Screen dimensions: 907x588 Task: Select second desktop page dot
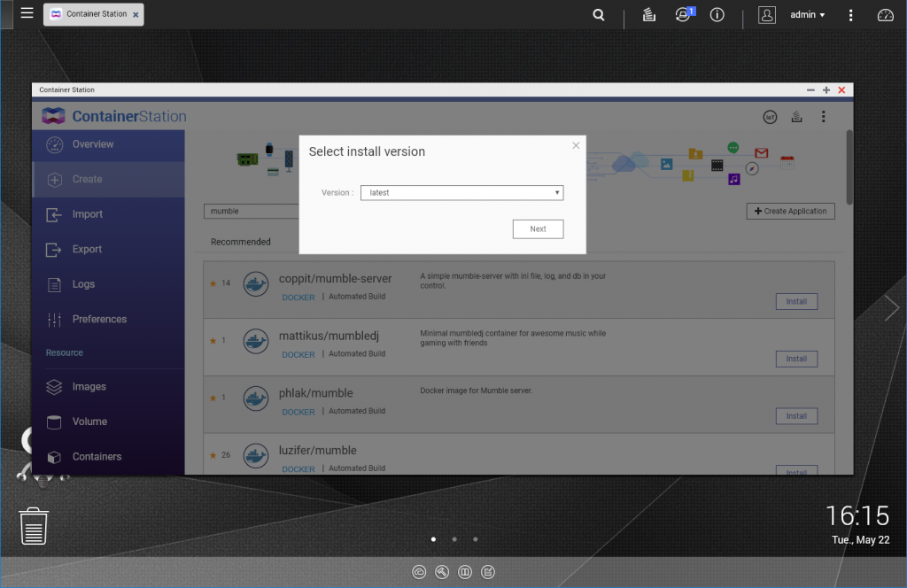click(454, 539)
